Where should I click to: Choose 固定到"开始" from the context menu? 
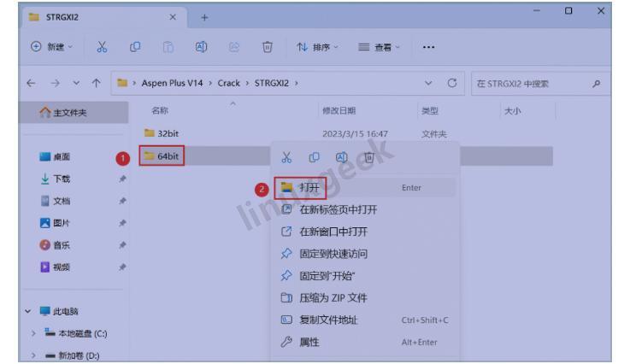tap(365, 276)
